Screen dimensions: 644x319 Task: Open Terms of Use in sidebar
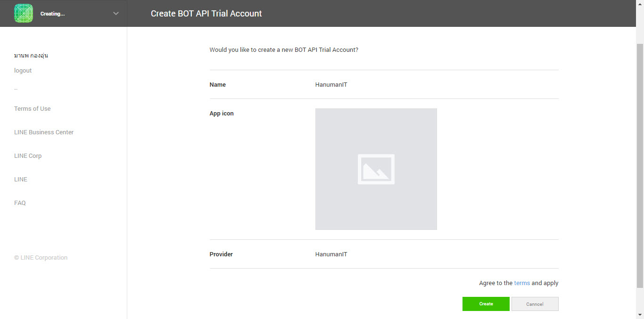[x=33, y=109]
